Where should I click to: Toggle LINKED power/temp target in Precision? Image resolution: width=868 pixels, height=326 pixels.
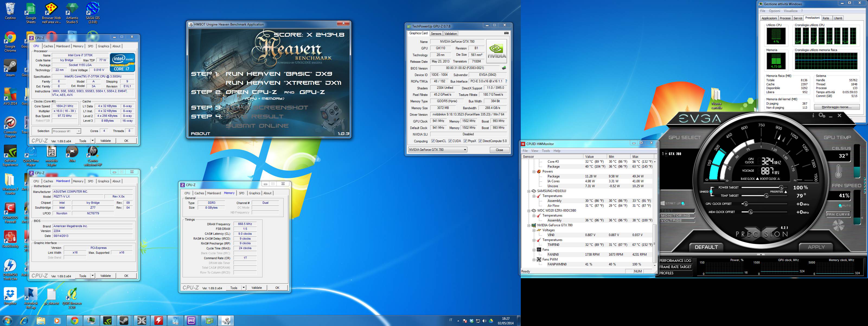point(711,192)
